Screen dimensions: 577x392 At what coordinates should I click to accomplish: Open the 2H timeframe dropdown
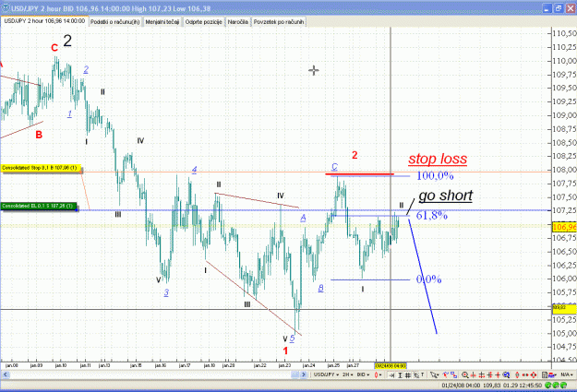tap(347, 374)
